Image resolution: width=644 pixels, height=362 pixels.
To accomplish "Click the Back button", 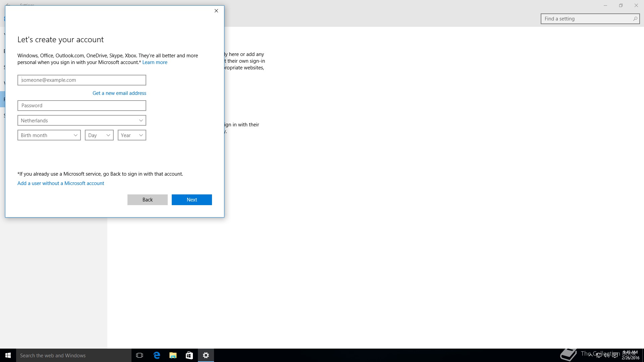I will [147, 200].
